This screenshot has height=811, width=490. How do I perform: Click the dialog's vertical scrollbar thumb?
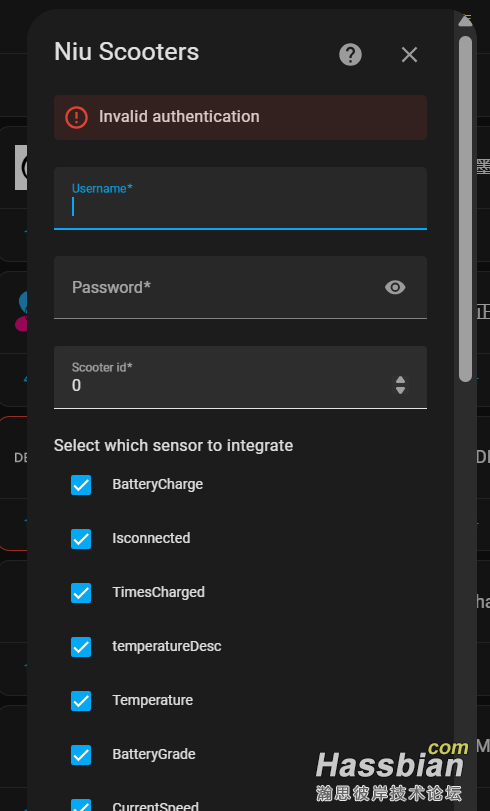click(x=465, y=209)
